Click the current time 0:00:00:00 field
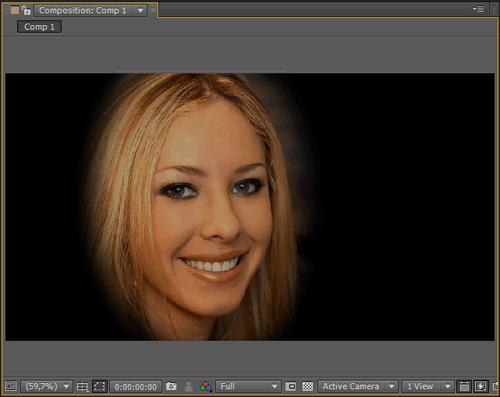This screenshot has width=500, height=397. (135, 387)
